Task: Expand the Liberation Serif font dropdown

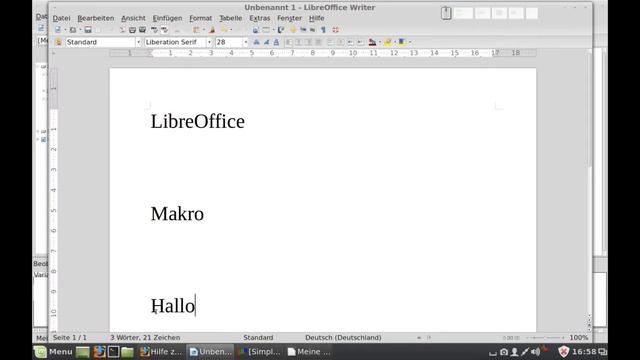Action: tap(209, 42)
